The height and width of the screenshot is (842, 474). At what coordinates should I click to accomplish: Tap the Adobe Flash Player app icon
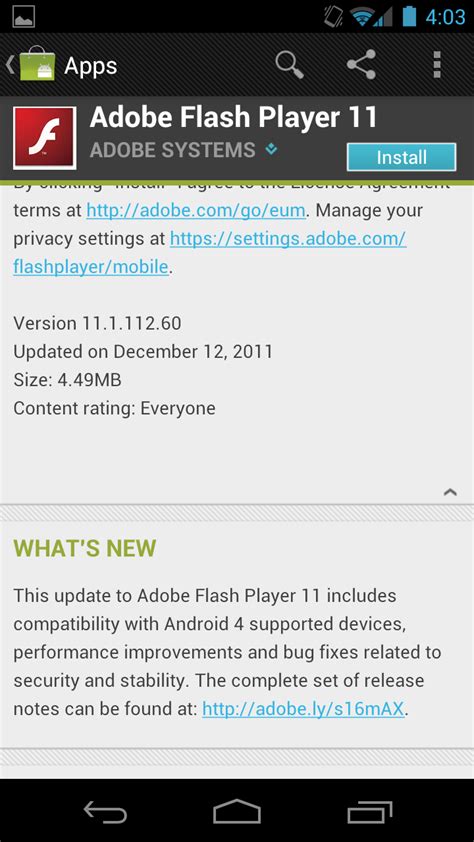pos(45,138)
